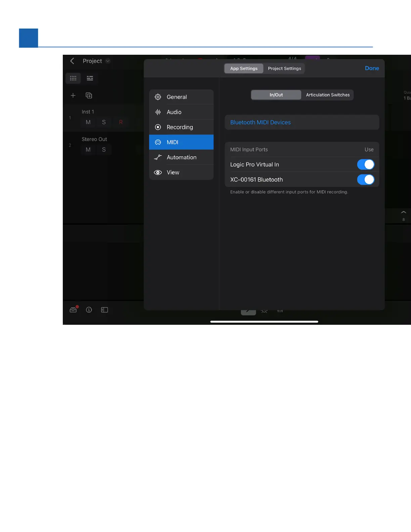This screenshot has height=532, width=411.
Task: Click Done to close settings
Action: point(372,68)
